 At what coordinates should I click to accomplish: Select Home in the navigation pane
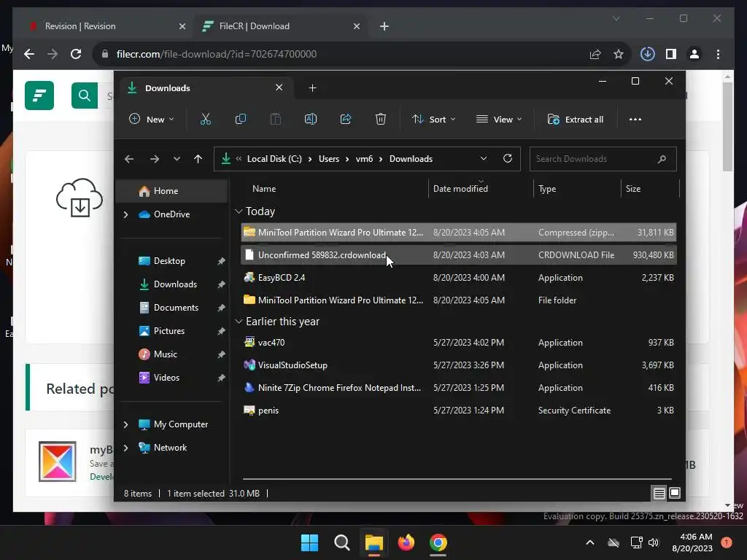(172, 191)
